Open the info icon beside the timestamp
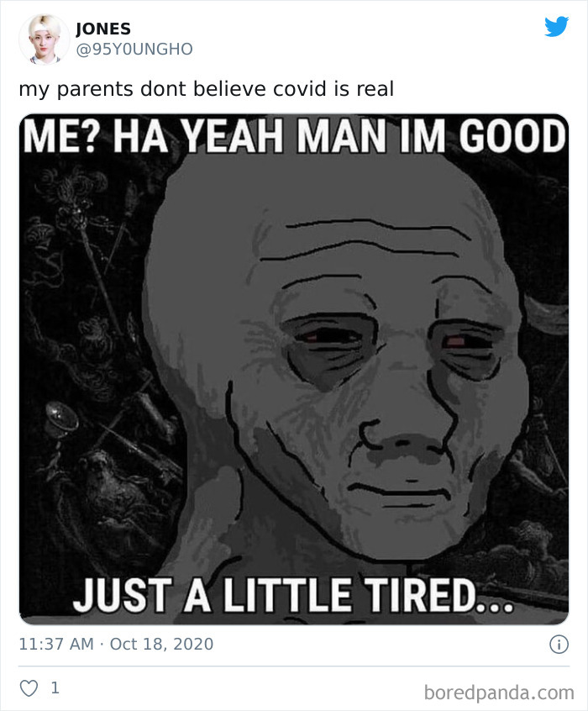 tap(559, 645)
